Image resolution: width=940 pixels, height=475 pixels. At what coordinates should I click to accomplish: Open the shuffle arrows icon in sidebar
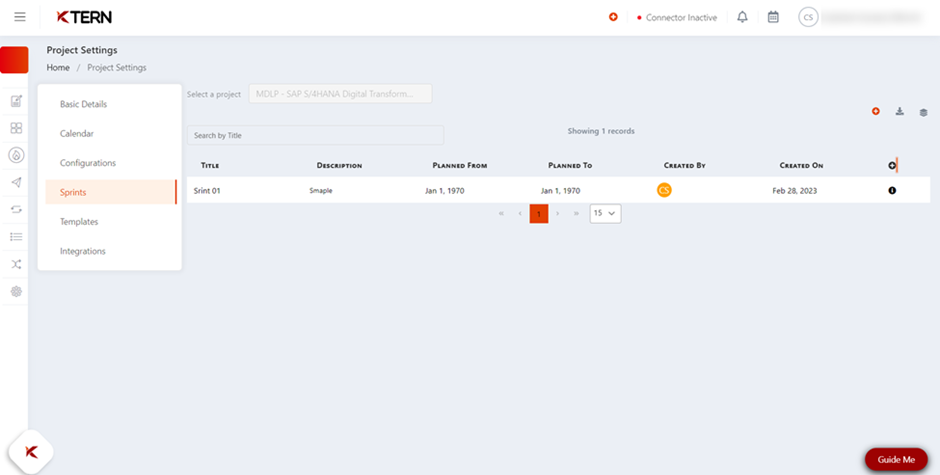[16, 264]
